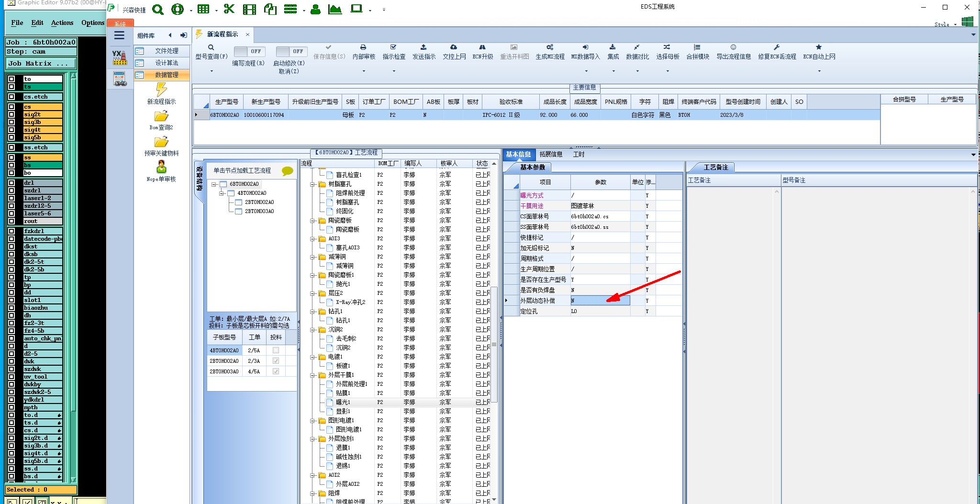The image size is (980, 504).
Task: Open File menu in Graphic Editor
Action: (x=17, y=22)
